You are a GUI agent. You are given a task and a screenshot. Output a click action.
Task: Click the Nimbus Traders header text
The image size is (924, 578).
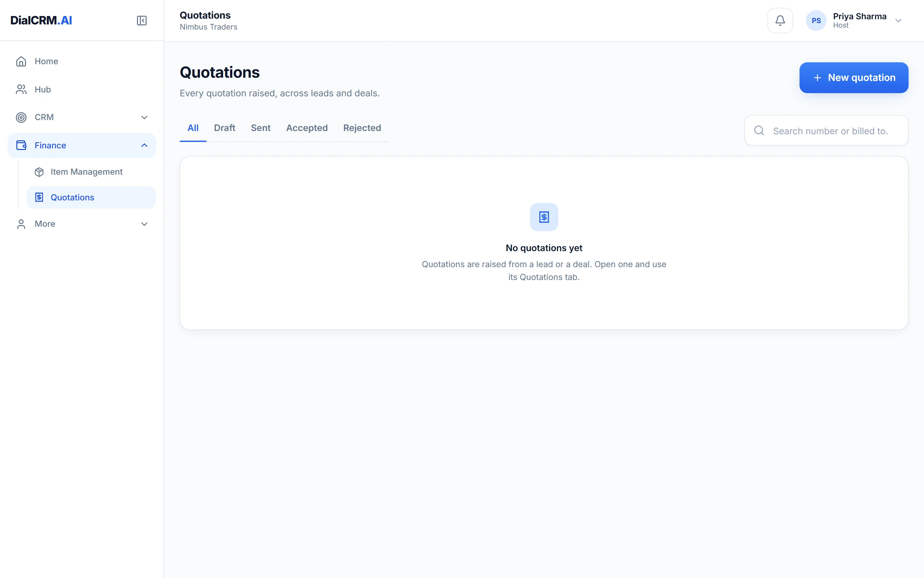click(x=209, y=27)
